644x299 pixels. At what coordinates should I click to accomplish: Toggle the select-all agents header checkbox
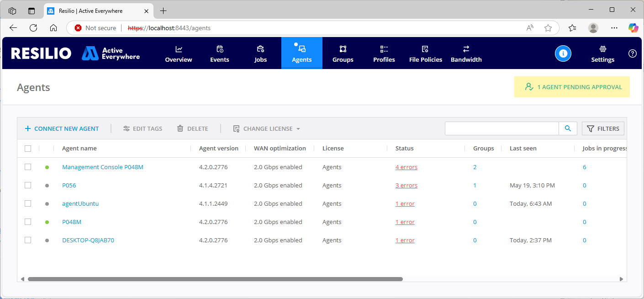(x=28, y=149)
